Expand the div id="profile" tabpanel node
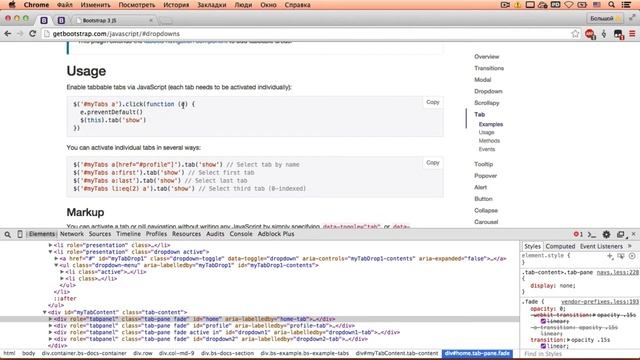Screen dimensions: 640x360 pos(51,326)
